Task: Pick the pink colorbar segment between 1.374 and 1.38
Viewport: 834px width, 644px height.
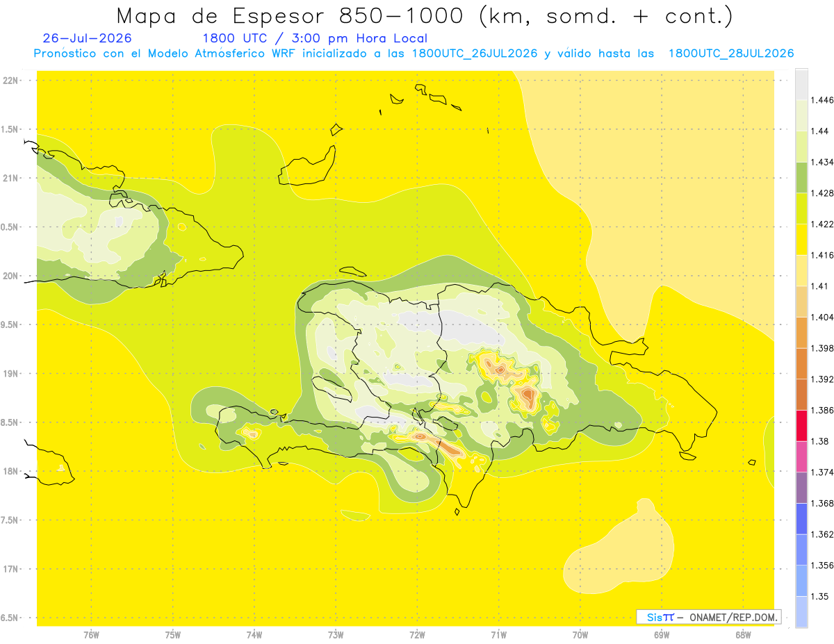Action: click(x=801, y=456)
